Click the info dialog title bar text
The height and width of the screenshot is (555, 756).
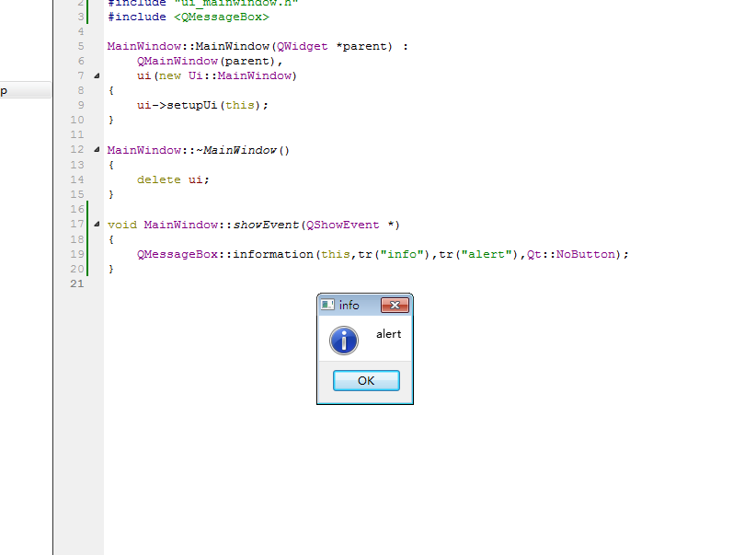click(349, 306)
